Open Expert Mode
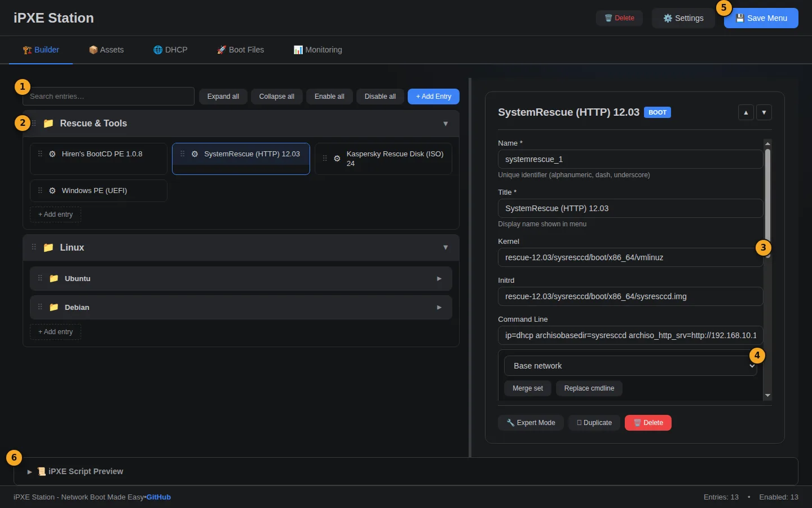The width and height of the screenshot is (812, 508). coord(531,423)
